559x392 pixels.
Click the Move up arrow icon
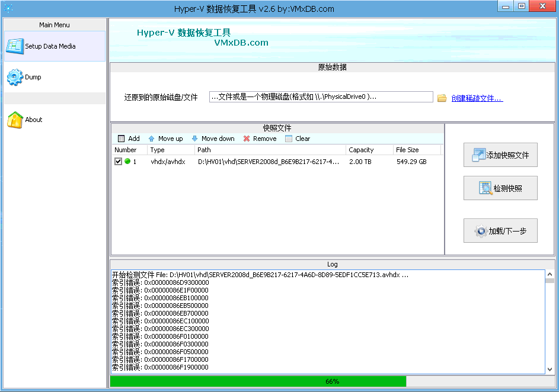pyautogui.click(x=152, y=139)
